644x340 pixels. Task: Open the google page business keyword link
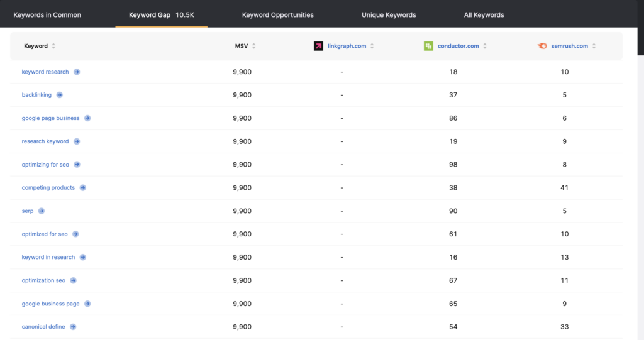coord(50,118)
